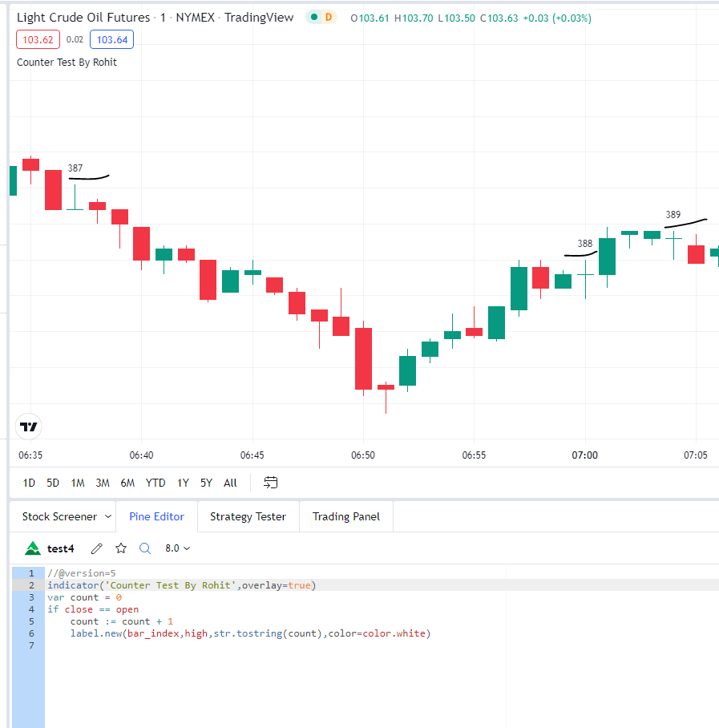This screenshot has width=719, height=728.
Task: Open the Stock Screener tab
Action: point(59,516)
